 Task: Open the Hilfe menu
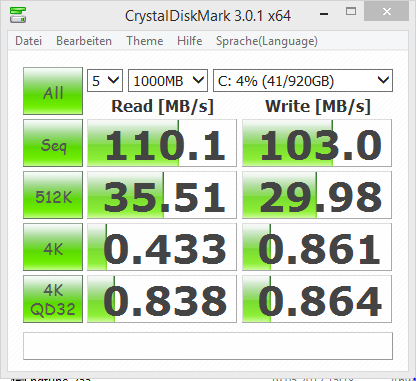point(190,41)
